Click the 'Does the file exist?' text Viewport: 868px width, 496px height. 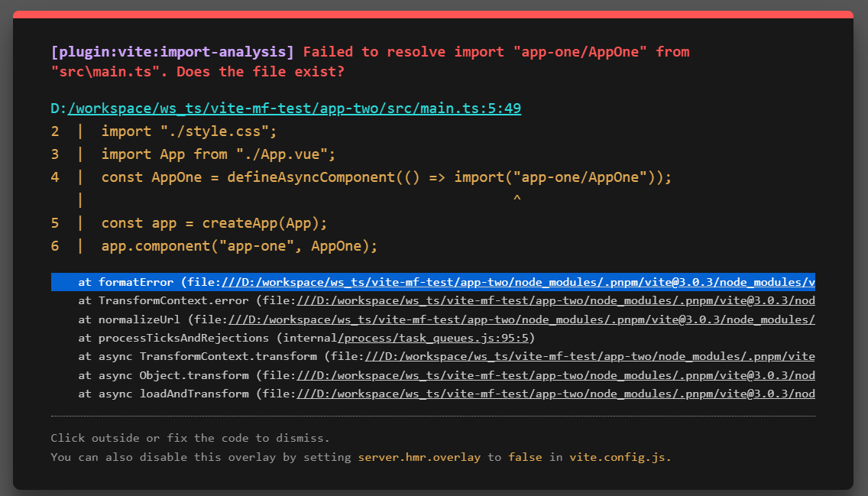(x=261, y=72)
